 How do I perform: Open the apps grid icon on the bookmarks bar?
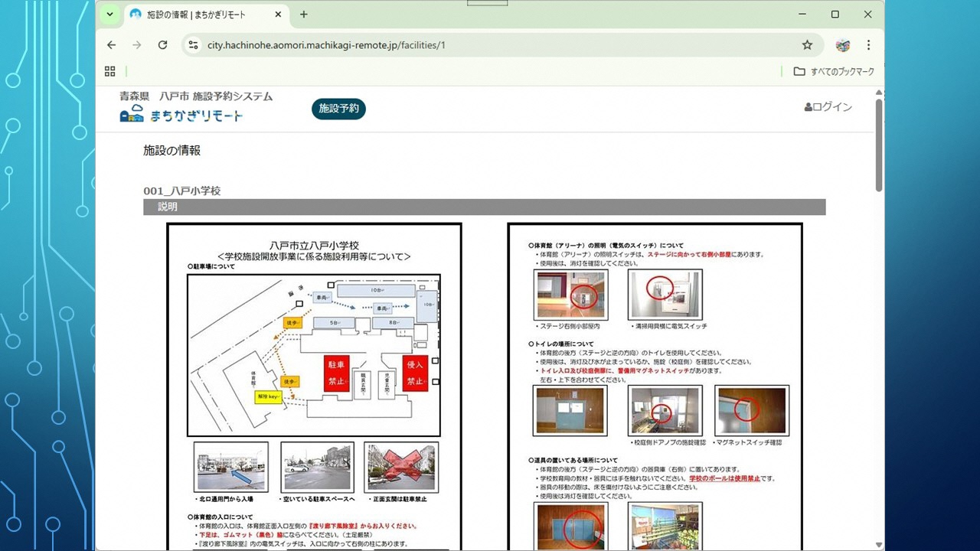pyautogui.click(x=109, y=70)
